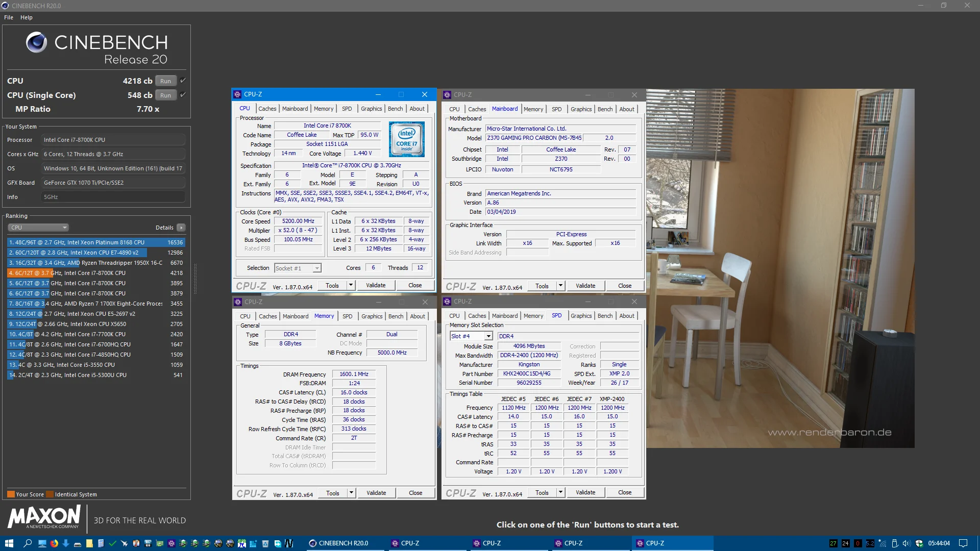Toggle the CPU test checkbox
Image resolution: width=980 pixels, height=551 pixels.
[183, 81]
